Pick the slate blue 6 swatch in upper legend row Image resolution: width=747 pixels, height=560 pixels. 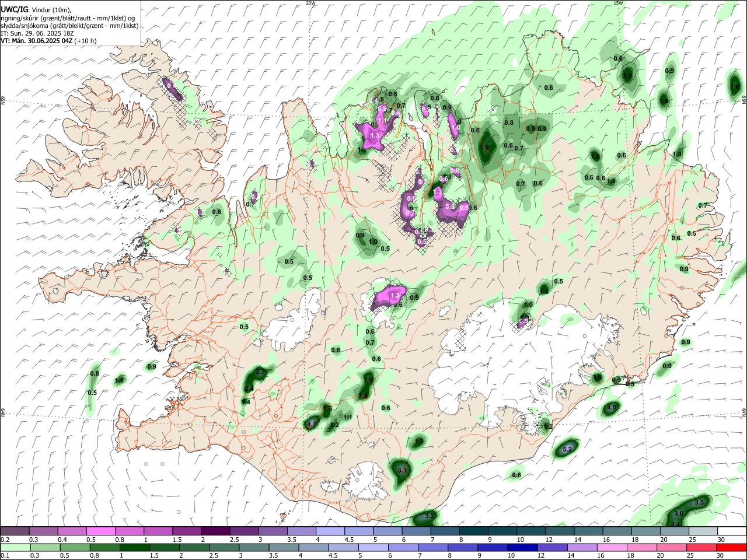click(x=417, y=531)
